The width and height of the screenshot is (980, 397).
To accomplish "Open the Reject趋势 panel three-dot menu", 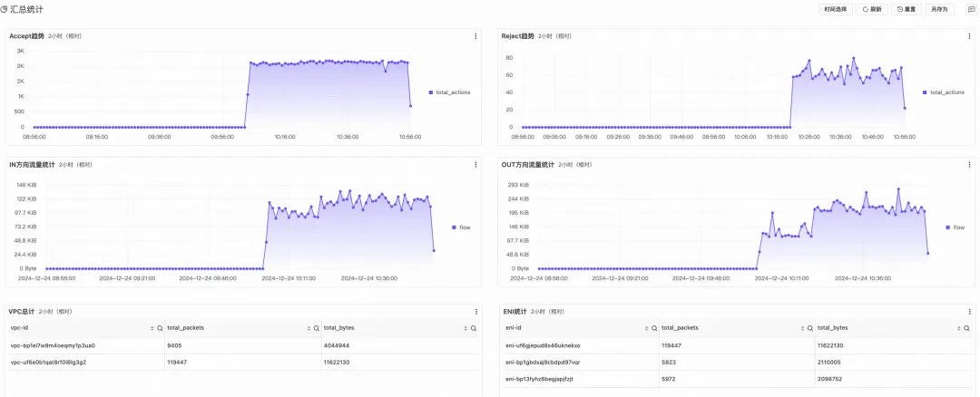I will click(x=968, y=36).
